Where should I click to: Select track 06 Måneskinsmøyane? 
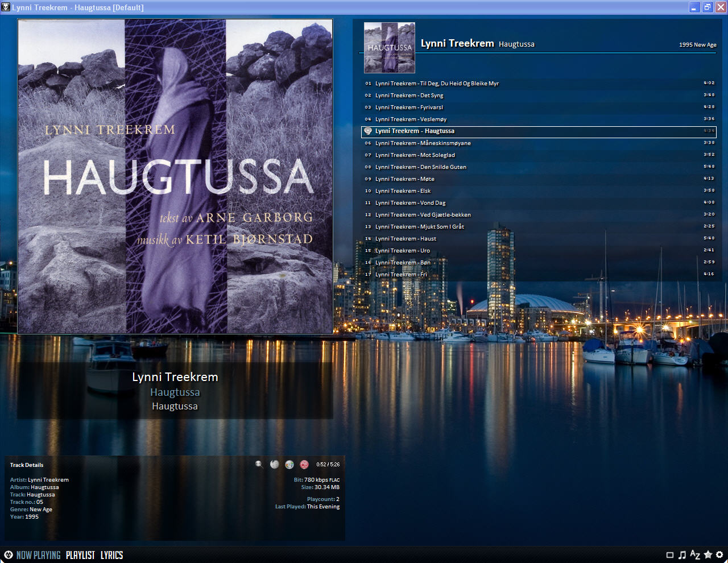pyautogui.click(x=423, y=143)
